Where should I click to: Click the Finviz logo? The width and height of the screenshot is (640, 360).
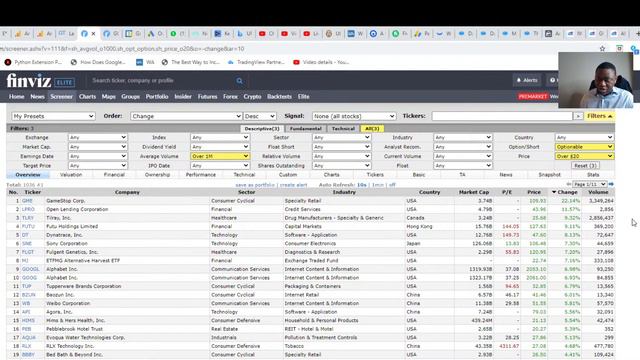coord(29,81)
